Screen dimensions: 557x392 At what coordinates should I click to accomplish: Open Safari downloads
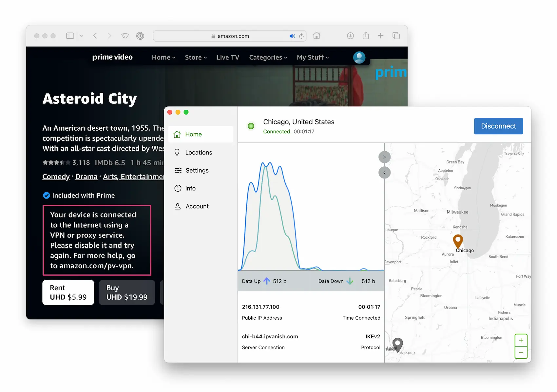pyautogui.click(x=350, y=35)
